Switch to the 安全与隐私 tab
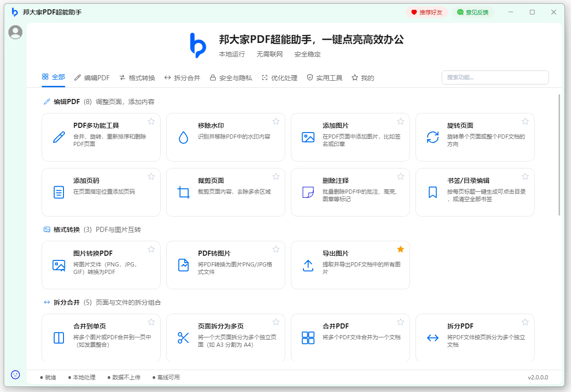The image size is (571, 392). coord(231,78)
